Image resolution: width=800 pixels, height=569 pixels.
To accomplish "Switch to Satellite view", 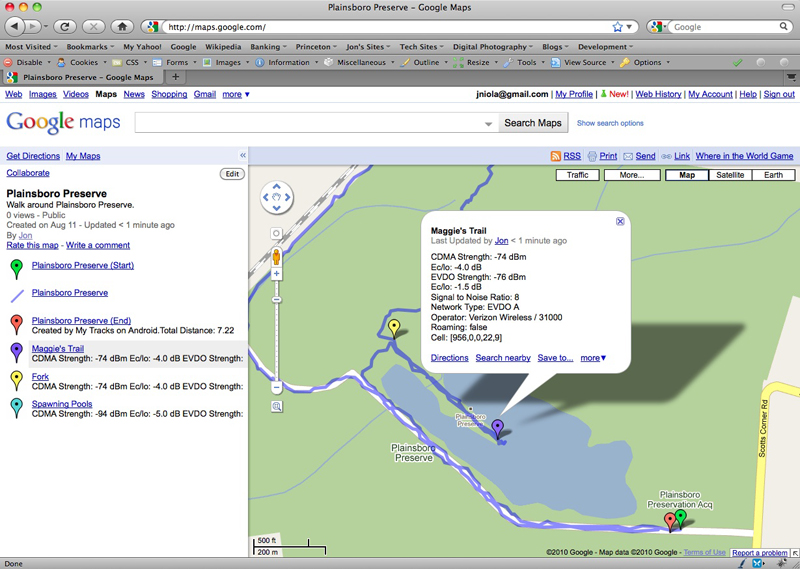I will click(730, 175).
